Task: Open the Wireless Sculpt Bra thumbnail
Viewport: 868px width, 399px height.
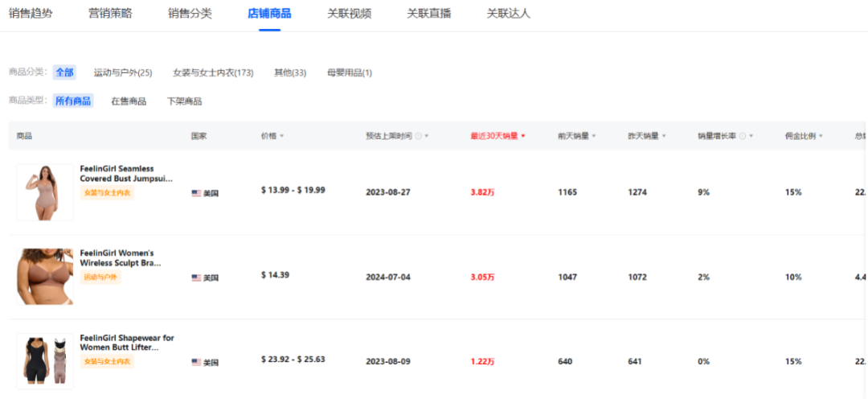Action: pyautogui.click(x=45, y=277)
